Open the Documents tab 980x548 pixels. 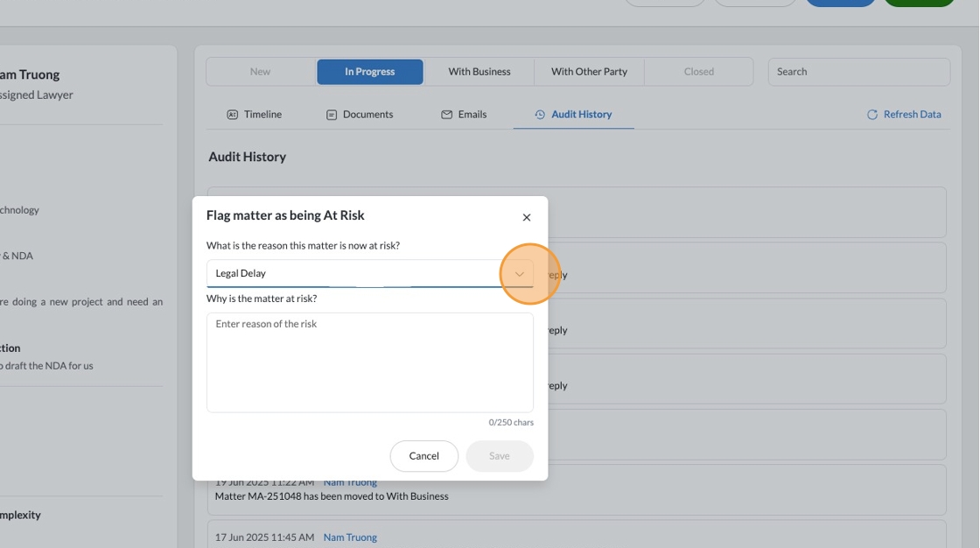tap(367, 115)
